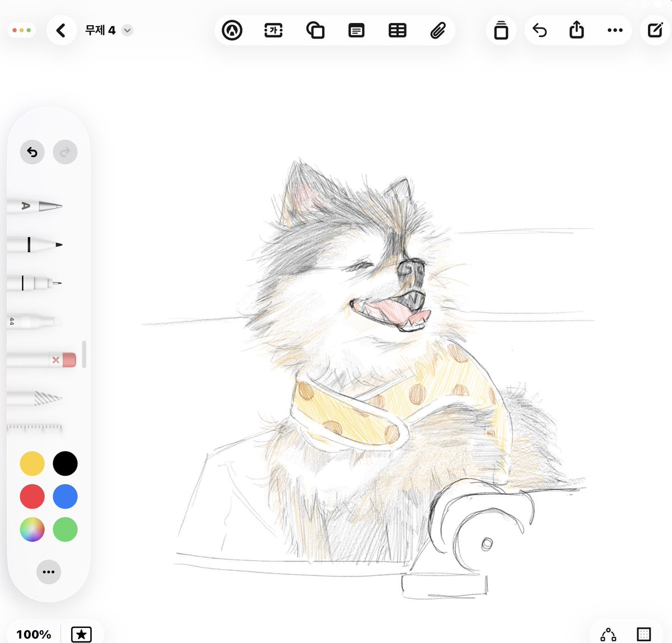Open the boards stack icon
672x643 pixels.
(x=501, y=30)
